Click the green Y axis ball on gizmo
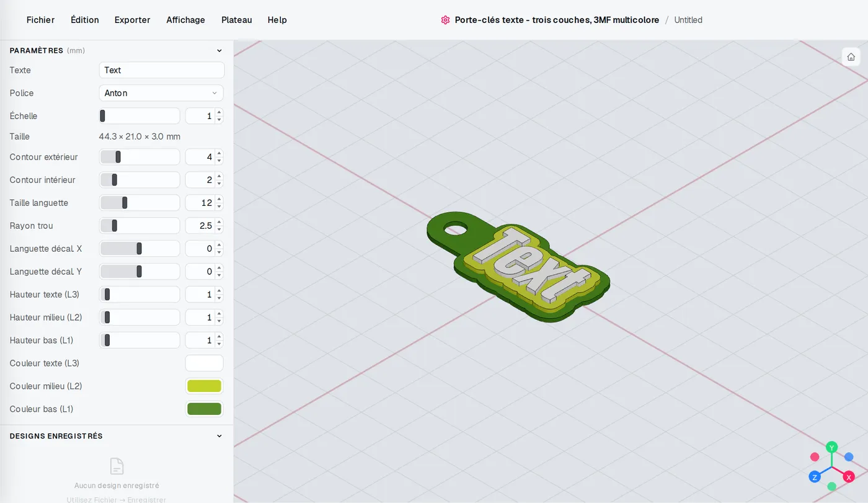 pyautogui.click(x=832, y=447)
